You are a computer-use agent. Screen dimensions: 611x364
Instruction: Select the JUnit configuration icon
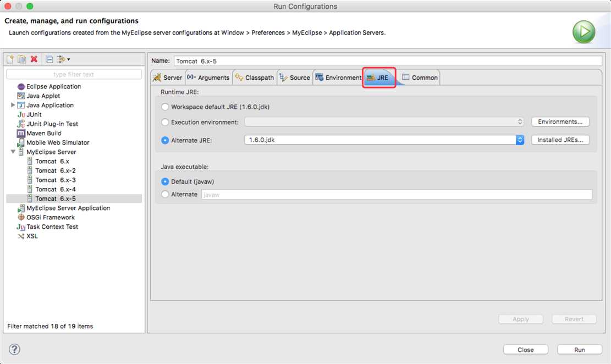point(21,114)
